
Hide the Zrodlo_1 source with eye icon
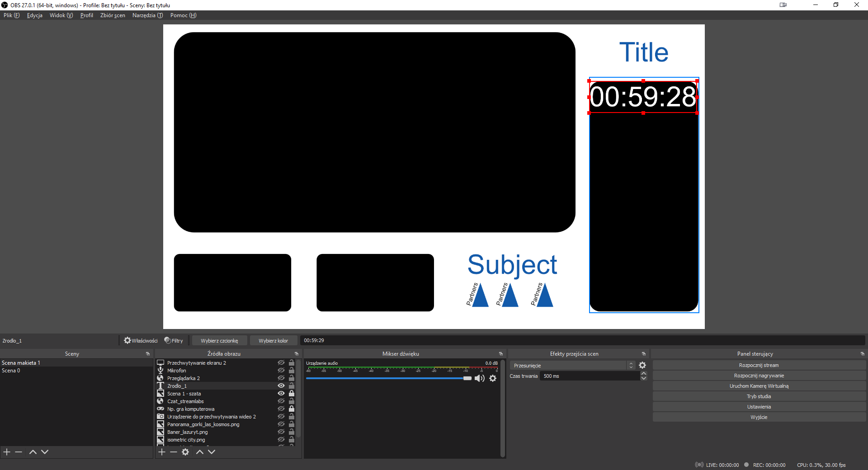click(281, 385)
